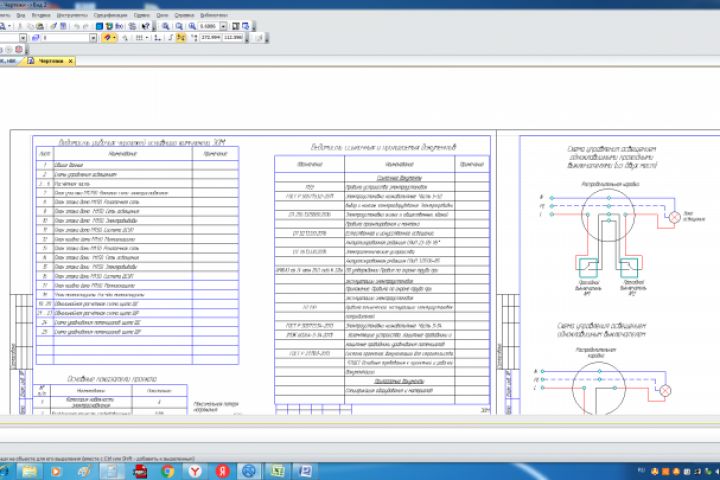The image size is (720, 480).
Task: Expand the leftmost combo box arrow on second toolbar
Action: [22, 38]
